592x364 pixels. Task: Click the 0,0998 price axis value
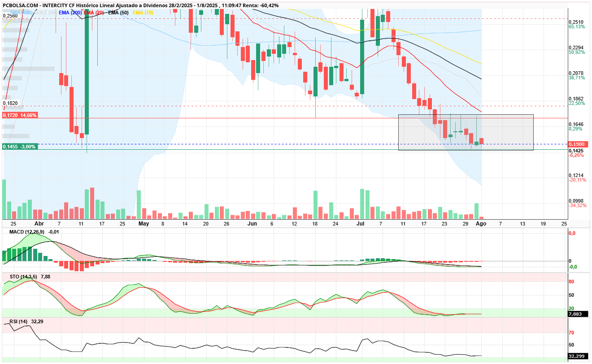point(576,201)
